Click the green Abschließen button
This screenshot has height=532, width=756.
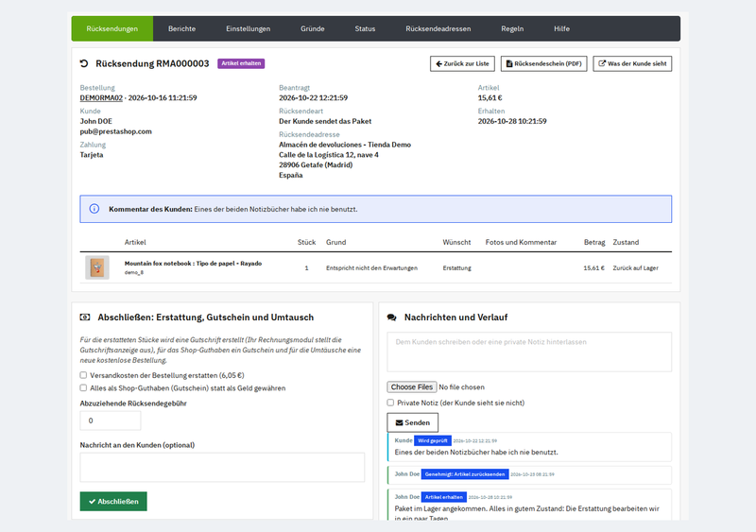click(x=113, y=502)
